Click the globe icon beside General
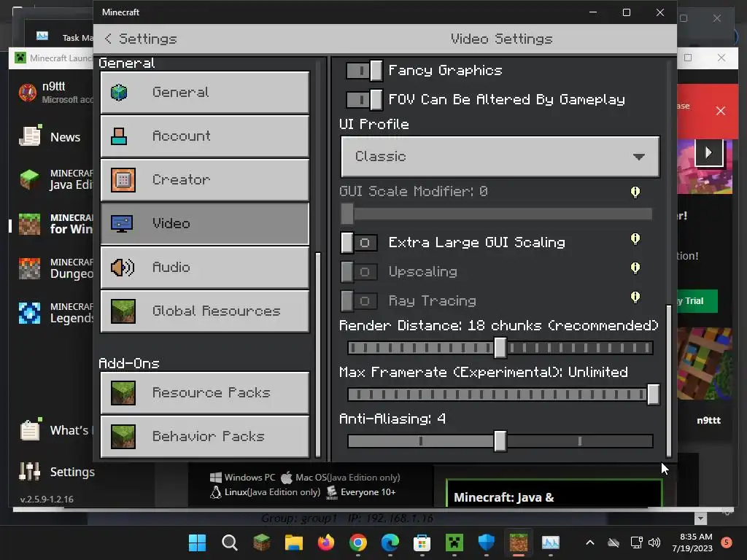The width and height of the screenshot is (747, 560). pyautogui.click(x=119, y=93)
